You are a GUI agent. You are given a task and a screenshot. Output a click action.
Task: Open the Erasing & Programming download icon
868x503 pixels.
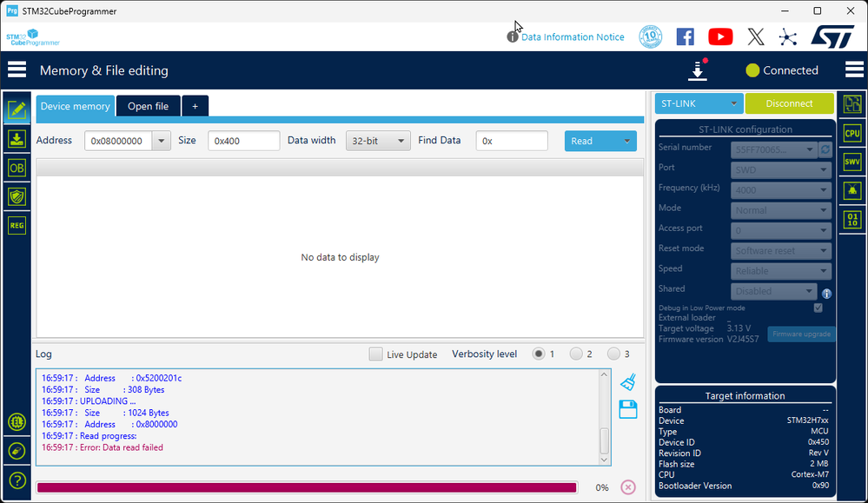[17, 139]
